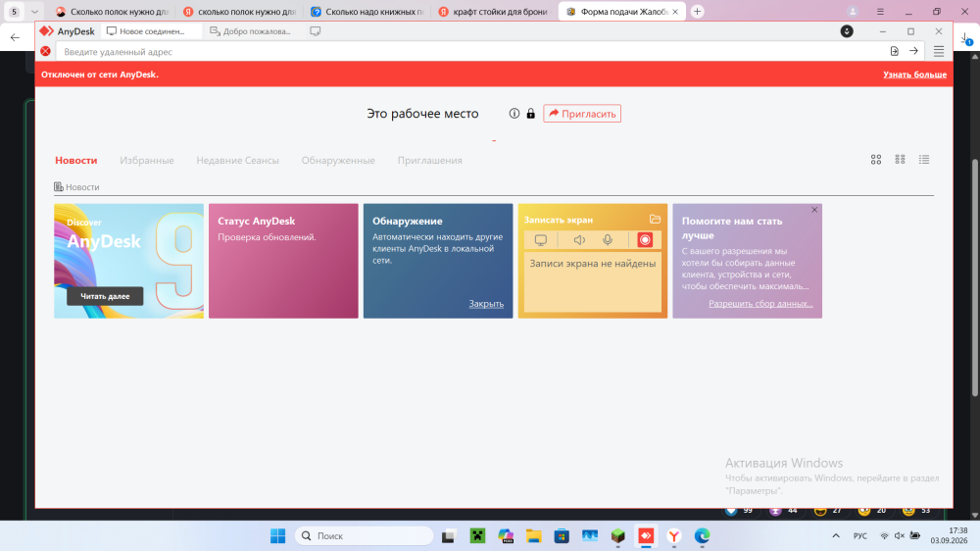
Task: Open the Обнаруженные tab
Action: (338, 160)
